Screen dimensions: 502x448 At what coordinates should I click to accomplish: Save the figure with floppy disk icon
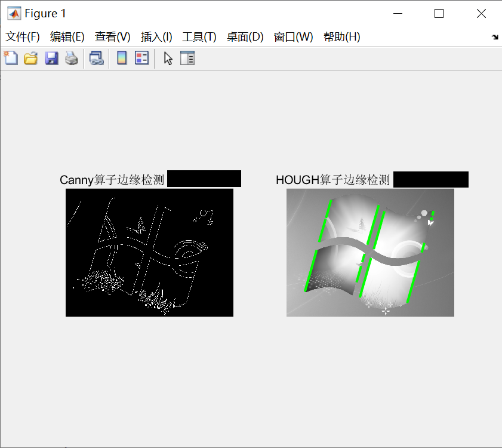pyautogui.click(x=51, y=59)
